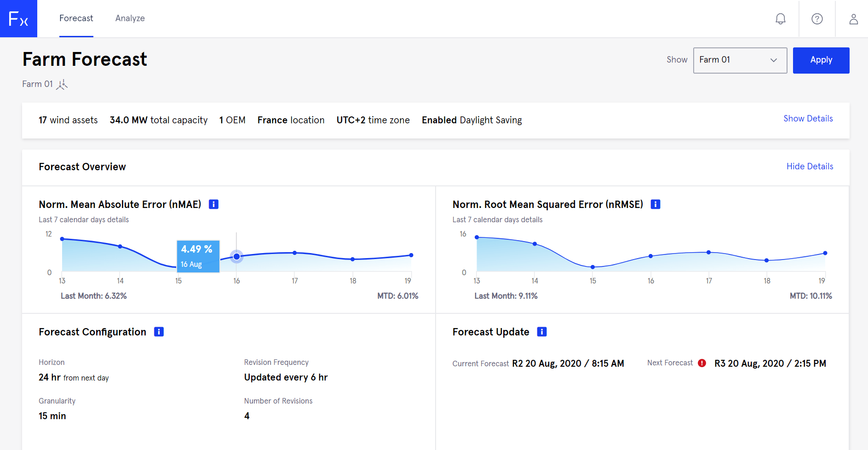Open the Forecast Update info icon

click(x=542, y=331)
